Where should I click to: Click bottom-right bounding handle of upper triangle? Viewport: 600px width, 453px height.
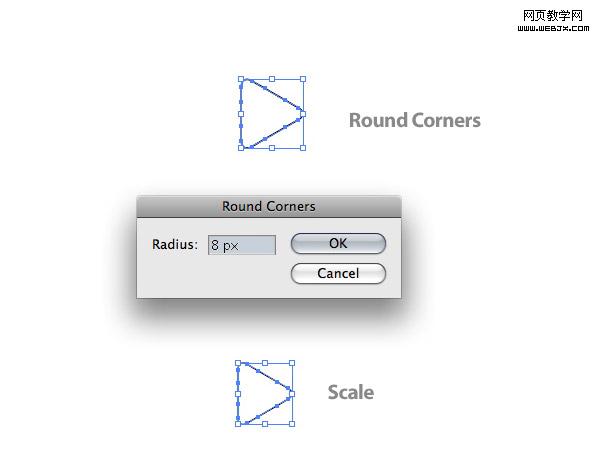point(303,148)
